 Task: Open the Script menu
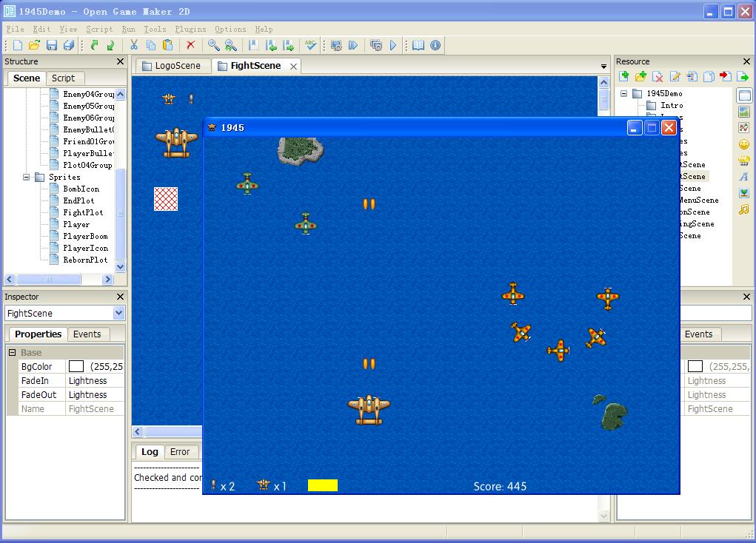click(98, 29)
